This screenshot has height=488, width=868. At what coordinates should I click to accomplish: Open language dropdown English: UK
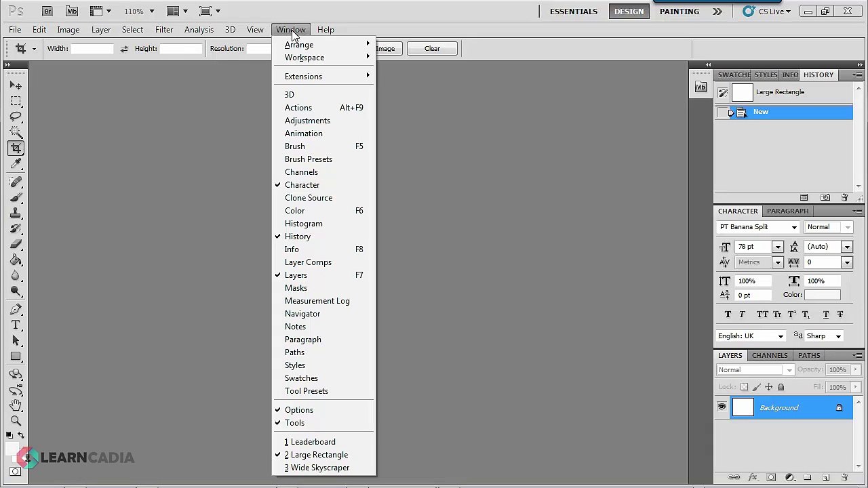point(781,336)
